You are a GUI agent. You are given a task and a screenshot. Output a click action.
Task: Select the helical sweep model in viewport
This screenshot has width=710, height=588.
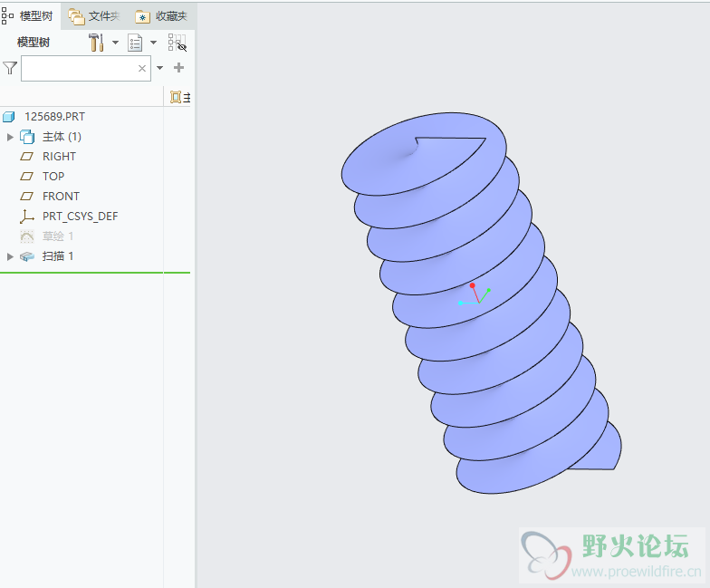click(480, 303)
